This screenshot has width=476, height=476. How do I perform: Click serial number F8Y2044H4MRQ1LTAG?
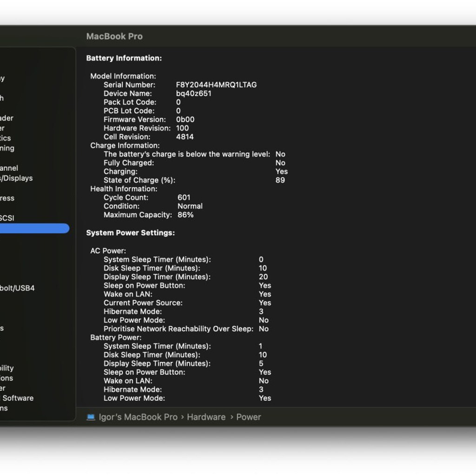(217, 85)
